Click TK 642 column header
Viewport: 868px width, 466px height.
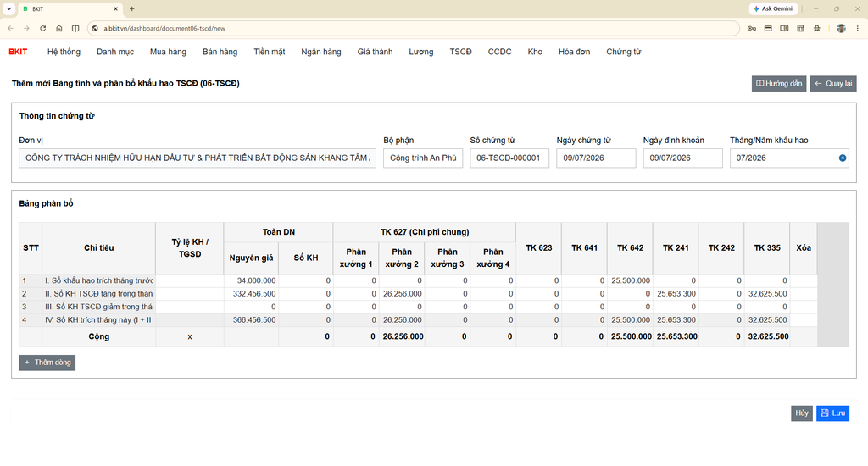tap(630, 248)
